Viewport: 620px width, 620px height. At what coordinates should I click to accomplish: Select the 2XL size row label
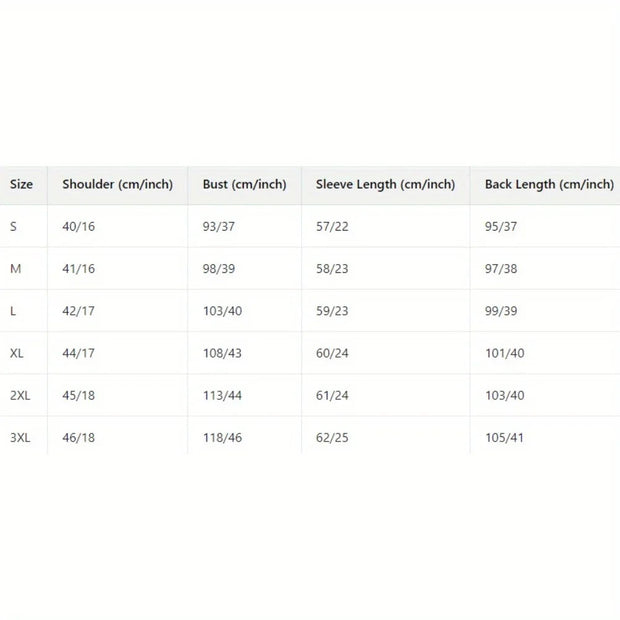pyautogui.click(x=20, y=395)
